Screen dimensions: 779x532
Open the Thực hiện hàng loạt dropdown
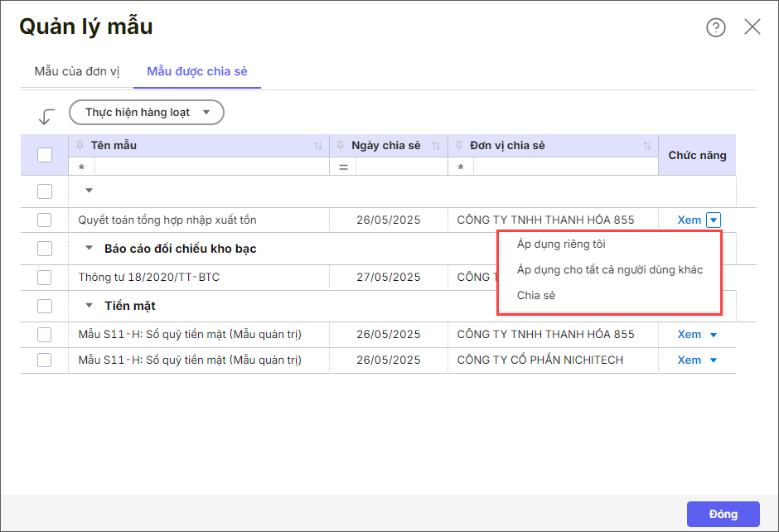(x=147, y=113)
